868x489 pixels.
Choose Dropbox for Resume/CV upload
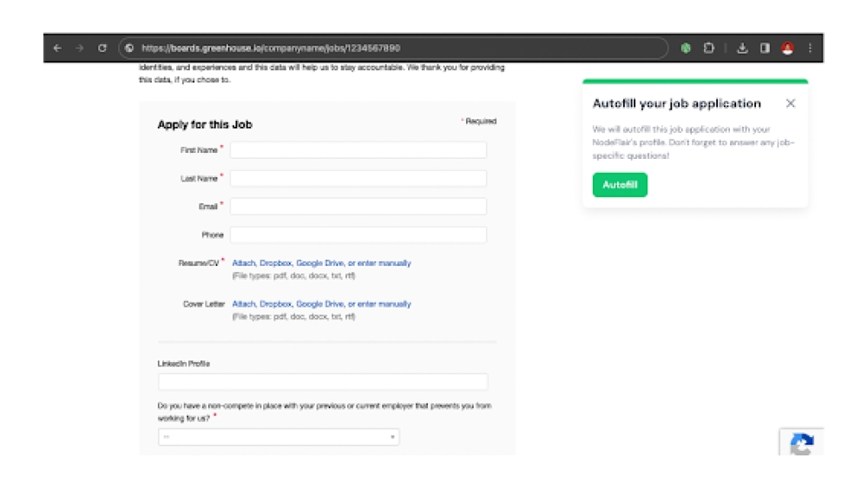pos(276,263)
